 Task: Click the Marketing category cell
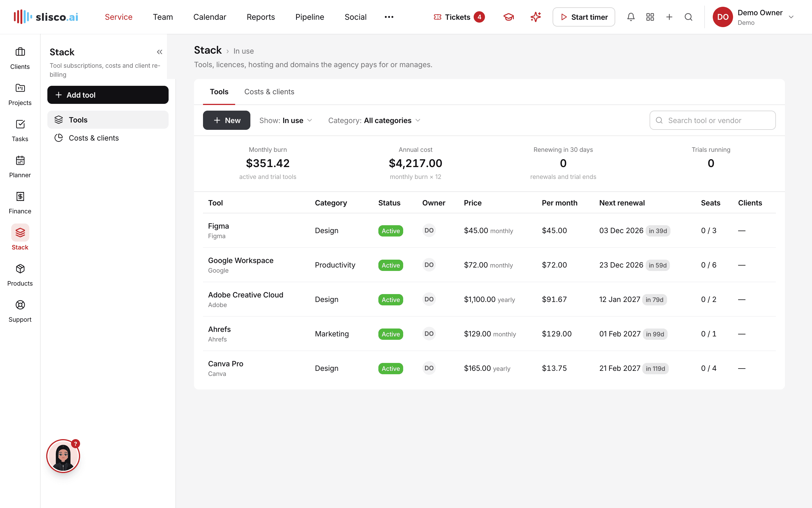[x=332, y=334]
